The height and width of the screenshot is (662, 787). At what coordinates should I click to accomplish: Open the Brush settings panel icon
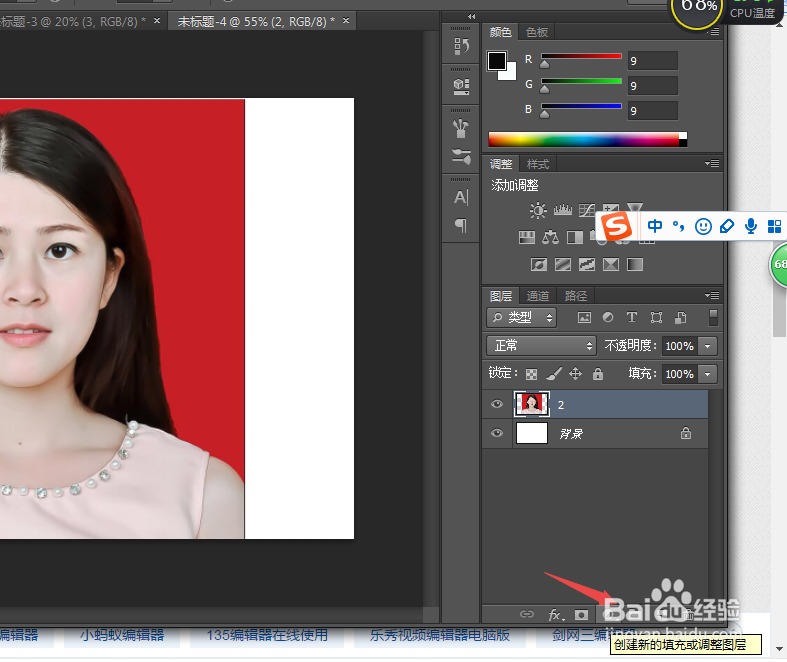(461, 156)
